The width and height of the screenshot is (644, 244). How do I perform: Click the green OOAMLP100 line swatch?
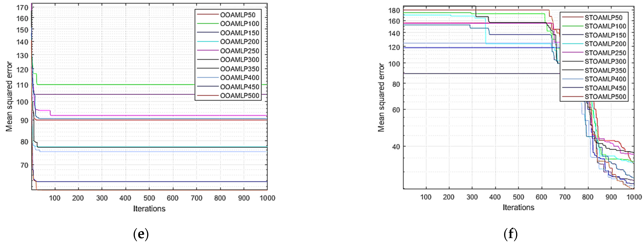(208, 24)
